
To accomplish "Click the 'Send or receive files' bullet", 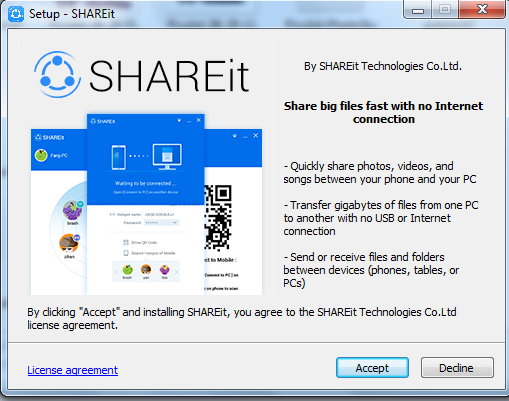I will [x=371, y=270].
